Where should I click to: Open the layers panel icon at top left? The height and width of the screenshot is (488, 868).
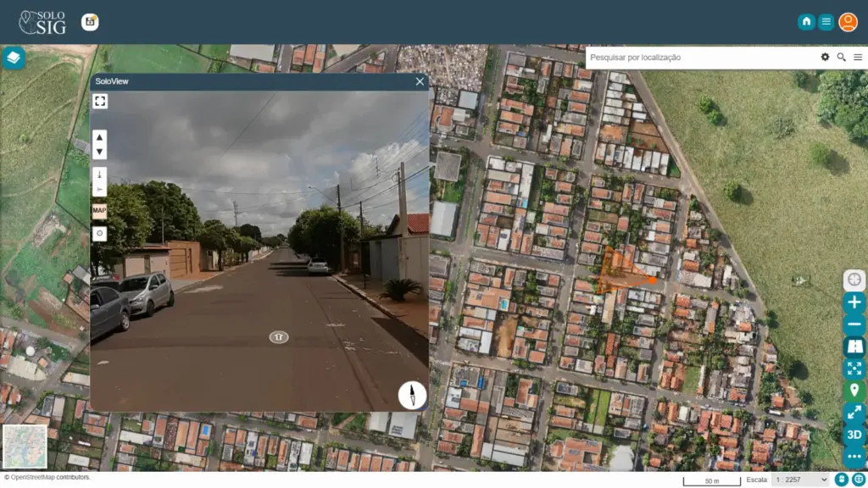(12, 58)
